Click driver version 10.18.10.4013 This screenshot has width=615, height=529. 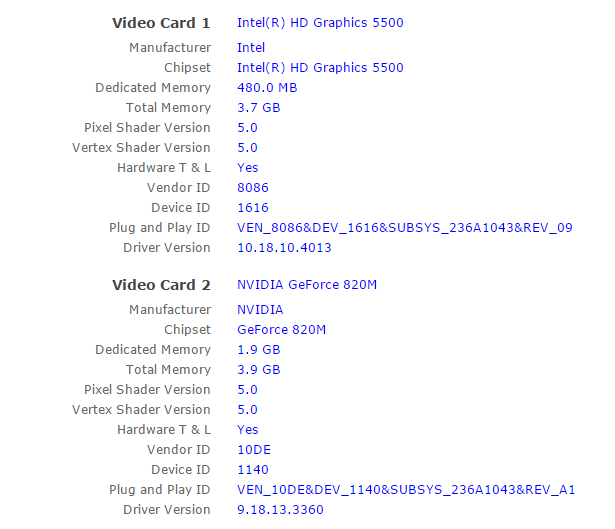(284, 247)
